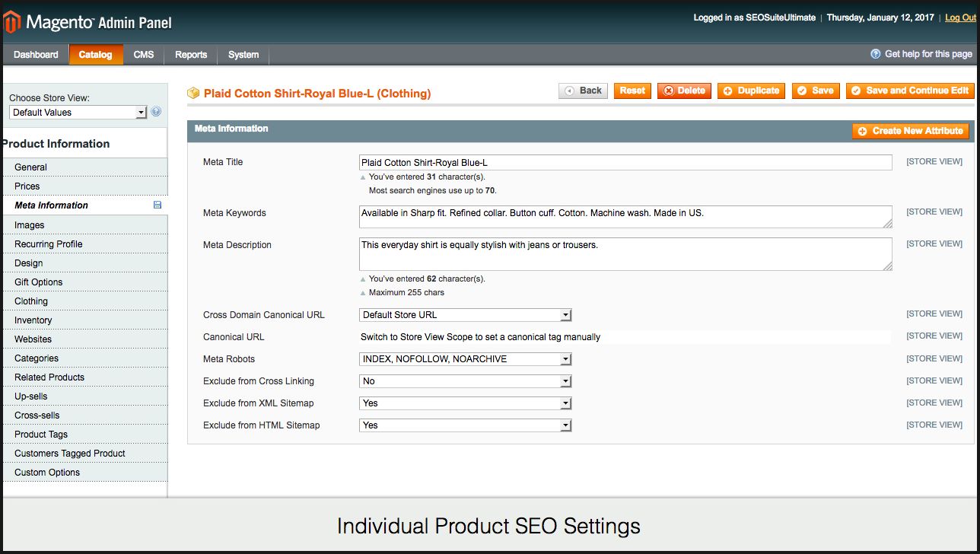
Task: Click the Log Out link
Action: [x=959, y=18]
